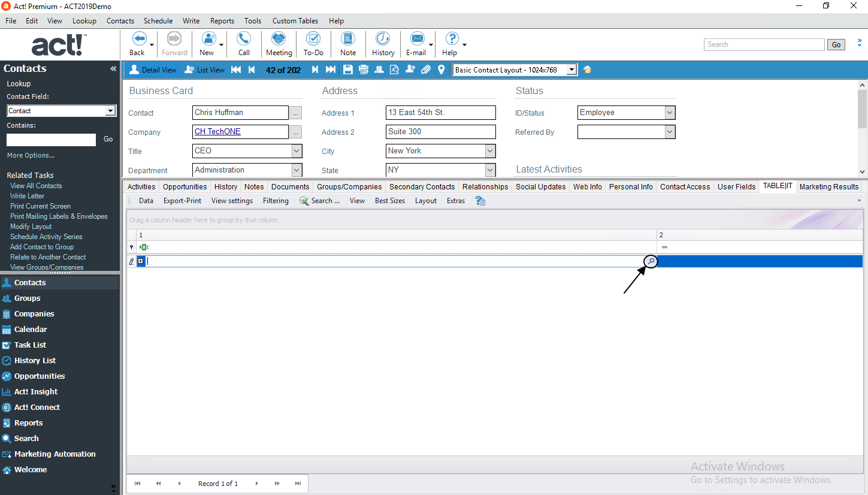Image resolution: width=868 pixels, height=495 pixels.
Task: Open Marketing Automation in navigation bar
Action: pyautogui.click(x=55, y=454)
